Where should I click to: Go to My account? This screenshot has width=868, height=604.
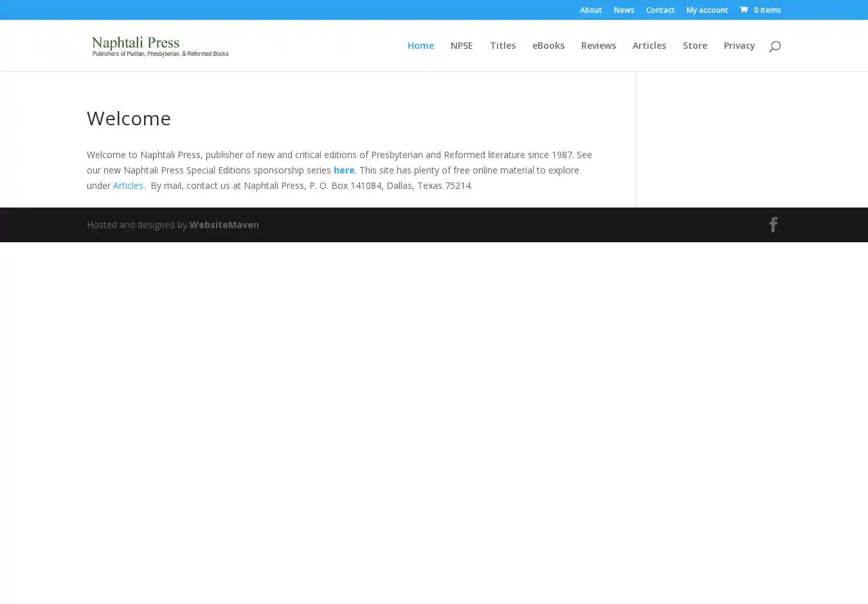coord(707,10)
